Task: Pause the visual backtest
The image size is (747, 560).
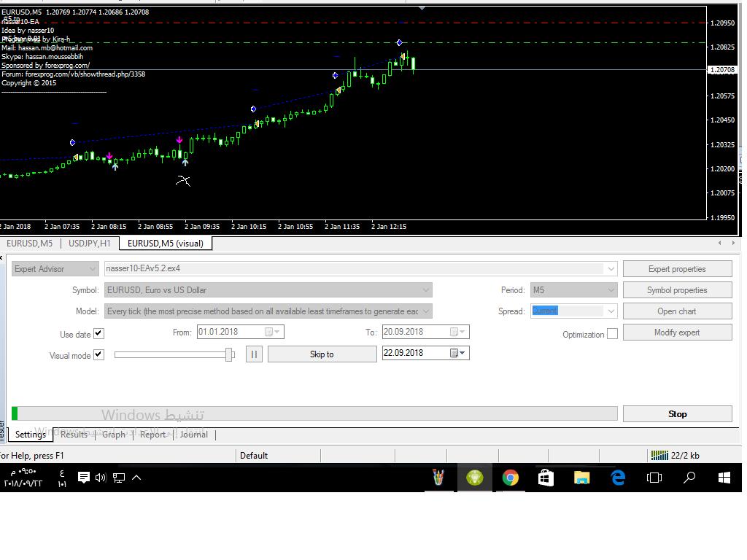Action: tap(254, 354)
